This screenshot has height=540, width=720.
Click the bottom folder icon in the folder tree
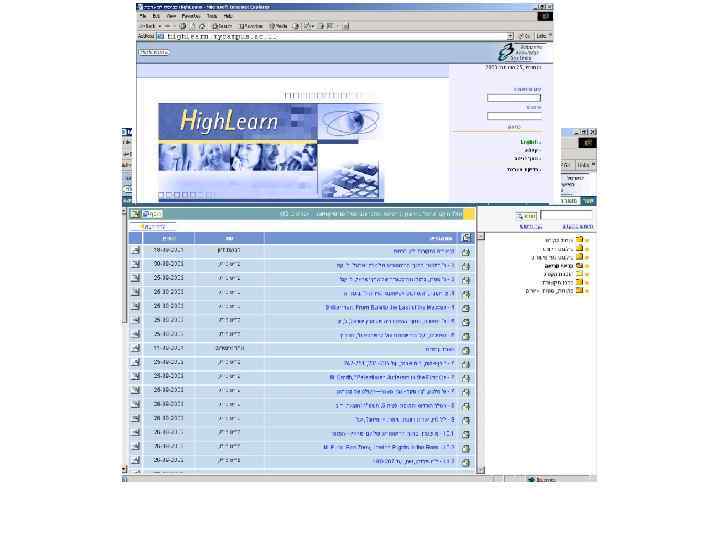pyautogui.click(x=579, y=290)
